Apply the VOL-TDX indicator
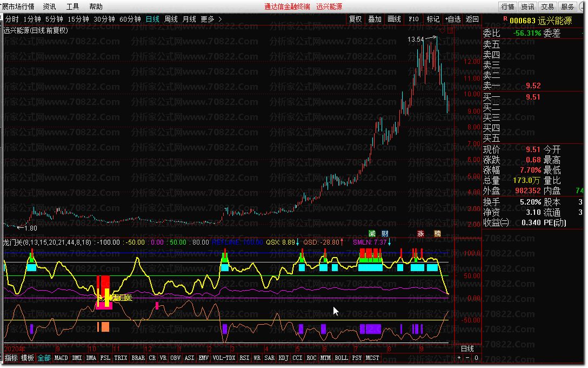Image resolution: width=588 pixels, height=368 pixels. [x=224, y=358]
